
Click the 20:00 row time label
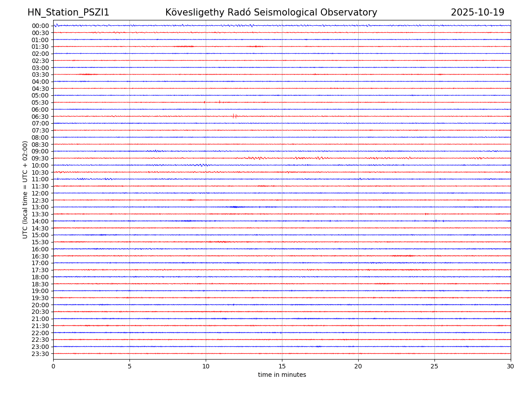40,305
